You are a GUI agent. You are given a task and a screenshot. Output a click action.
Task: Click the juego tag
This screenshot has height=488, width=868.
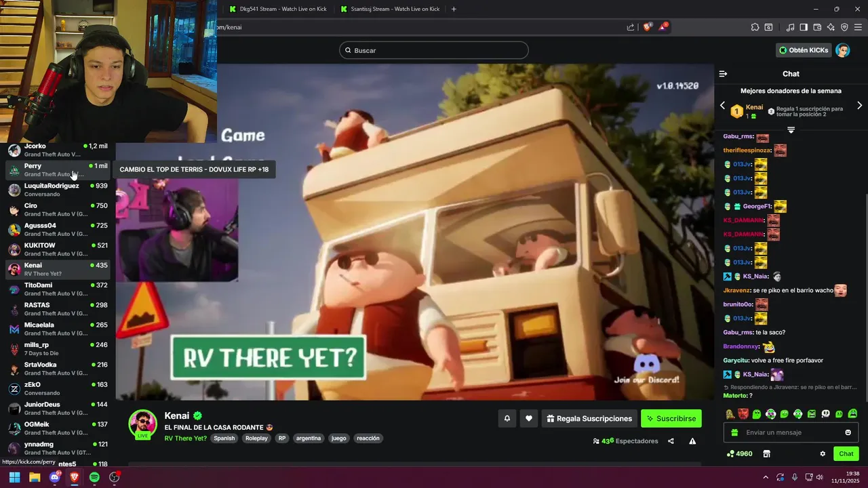(x=339, y=439)
